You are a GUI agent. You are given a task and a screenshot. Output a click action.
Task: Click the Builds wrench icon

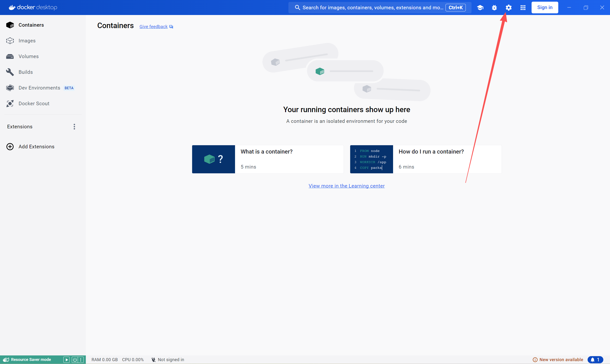point(10,72)
